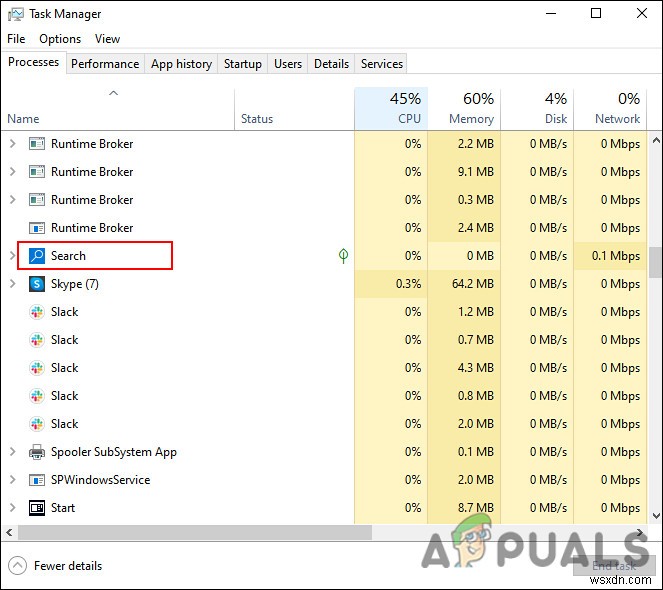The height and width of the screenshot is (590, 663).
Task: Click the Runtime Broker icon with 2.2 MB memory
Action: [x=37, y=144]
